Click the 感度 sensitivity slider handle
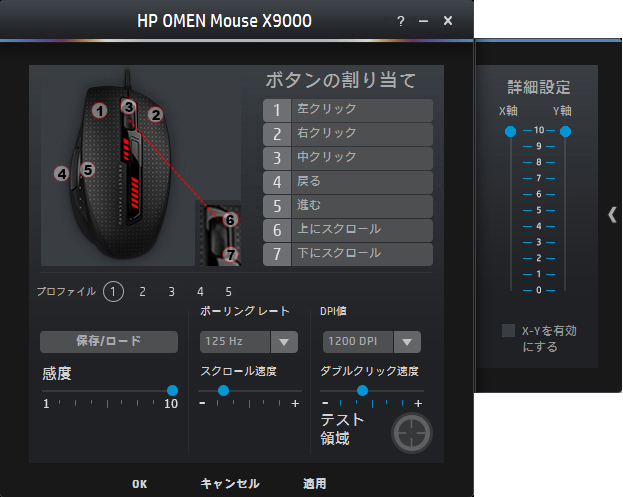The width and height of the screenshot is (623, 497). 172,391
